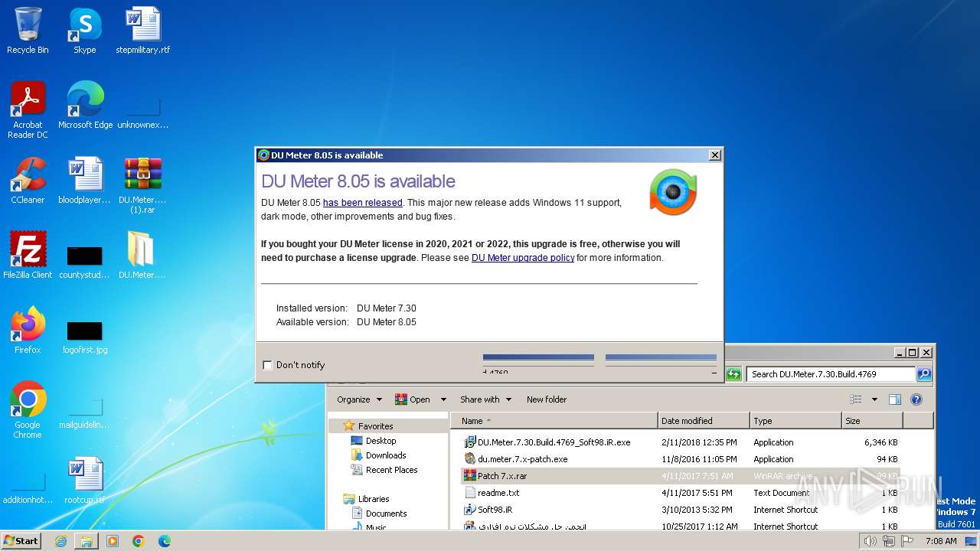Change view using the view icon button

(856, 399)
